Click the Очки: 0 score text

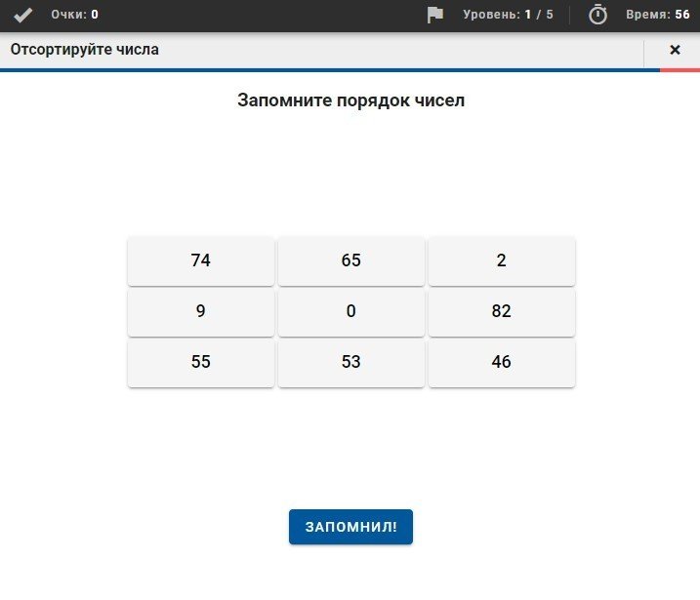(x=74, y=15)
